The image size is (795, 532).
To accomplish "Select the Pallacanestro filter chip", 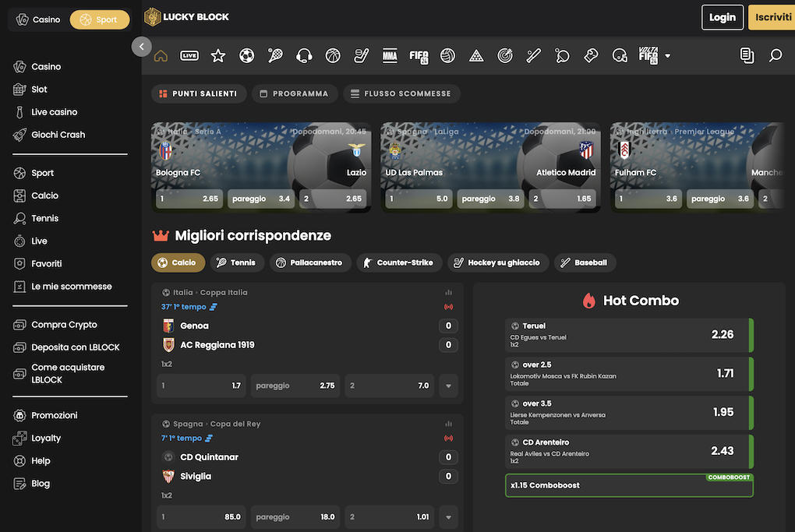I will pos(309,262).
